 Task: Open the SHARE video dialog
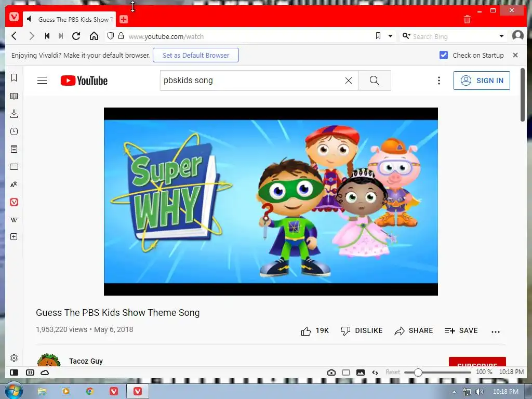tap(414, 331)
